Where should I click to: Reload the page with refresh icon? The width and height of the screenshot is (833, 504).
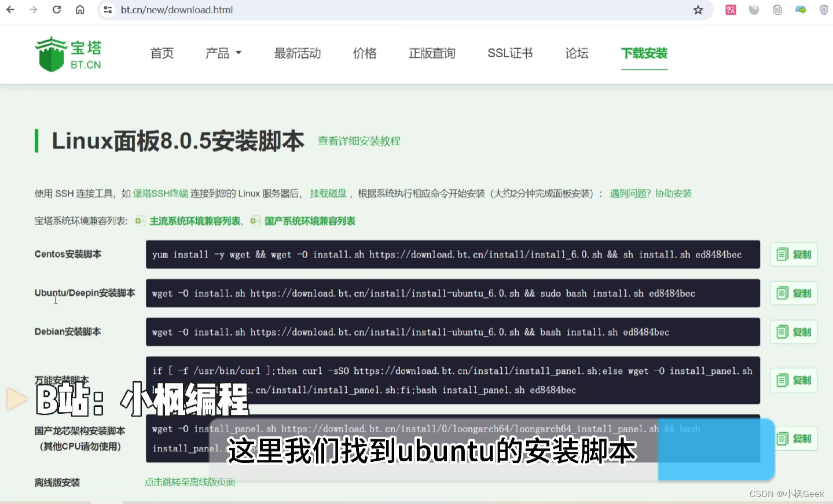pos(56,10)
